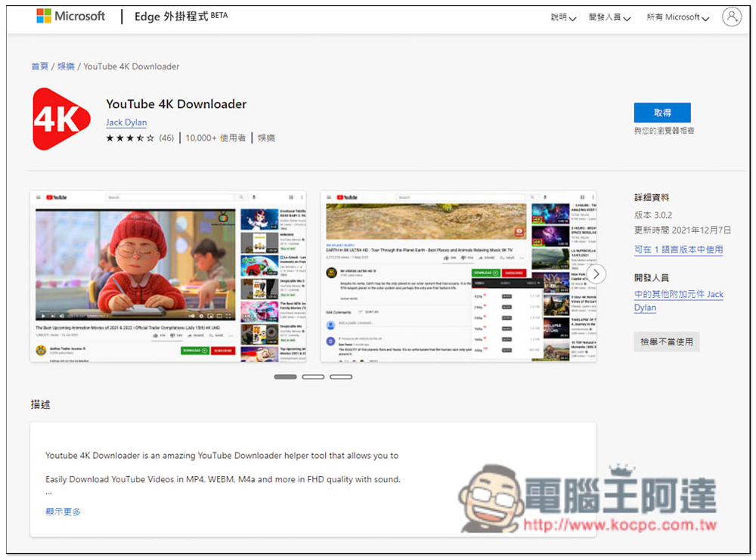
Task: Open the 可在 1 語言版本中使用 link
Action: click(x=678, y=249)
